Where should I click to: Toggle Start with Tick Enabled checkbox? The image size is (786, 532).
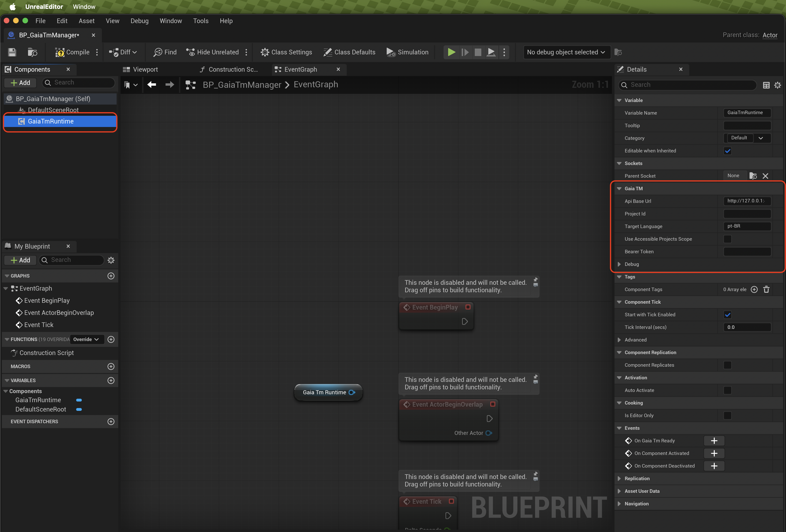(728, 315)
